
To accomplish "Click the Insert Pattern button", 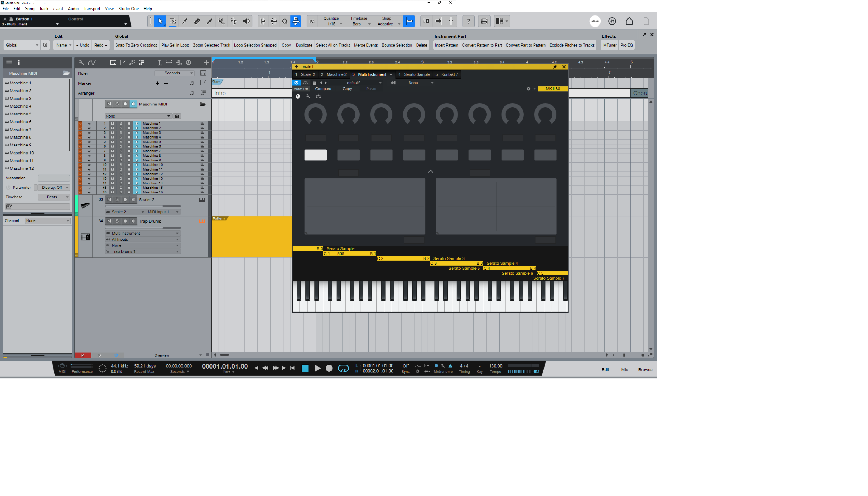I will tap(446, 45).
